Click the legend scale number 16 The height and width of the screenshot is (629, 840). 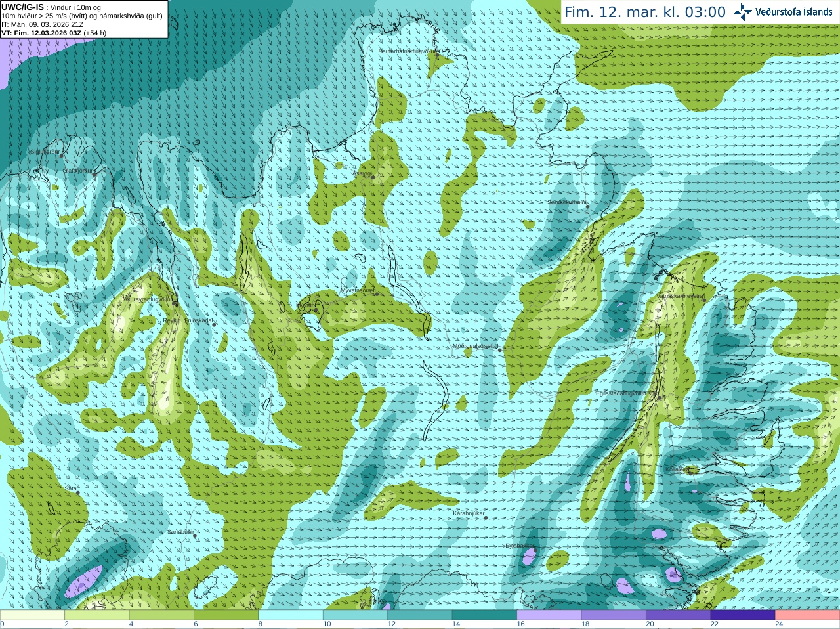pos(520,624)
